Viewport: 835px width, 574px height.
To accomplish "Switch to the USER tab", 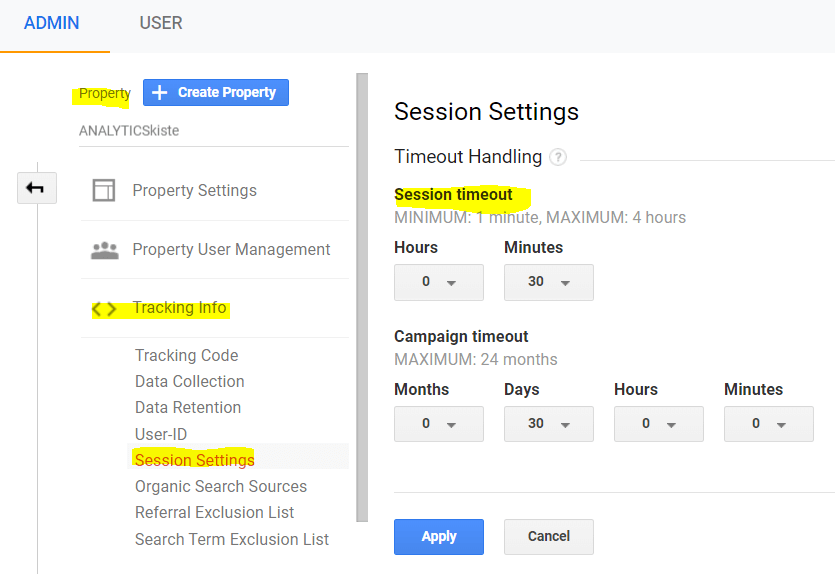I will [x=161, y=23].
